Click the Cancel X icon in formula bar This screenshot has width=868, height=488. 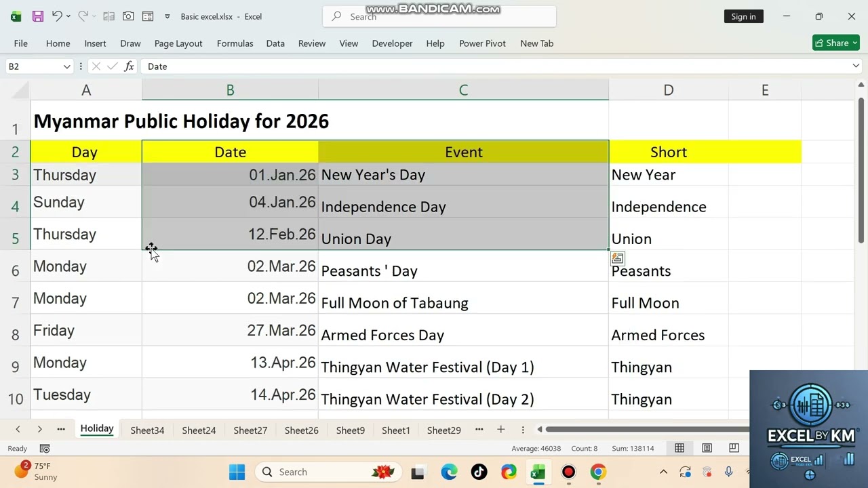point(96,66)
